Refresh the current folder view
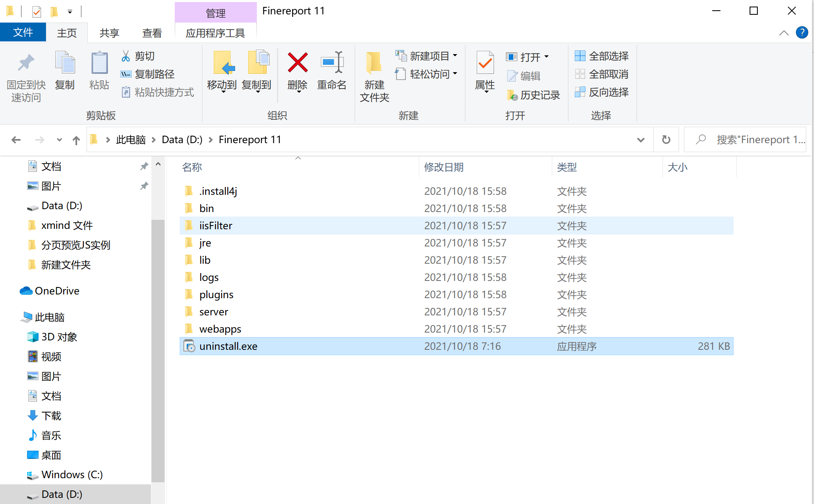Image resolution: width=814 pixels, height=504 pixels. point(666,140)
